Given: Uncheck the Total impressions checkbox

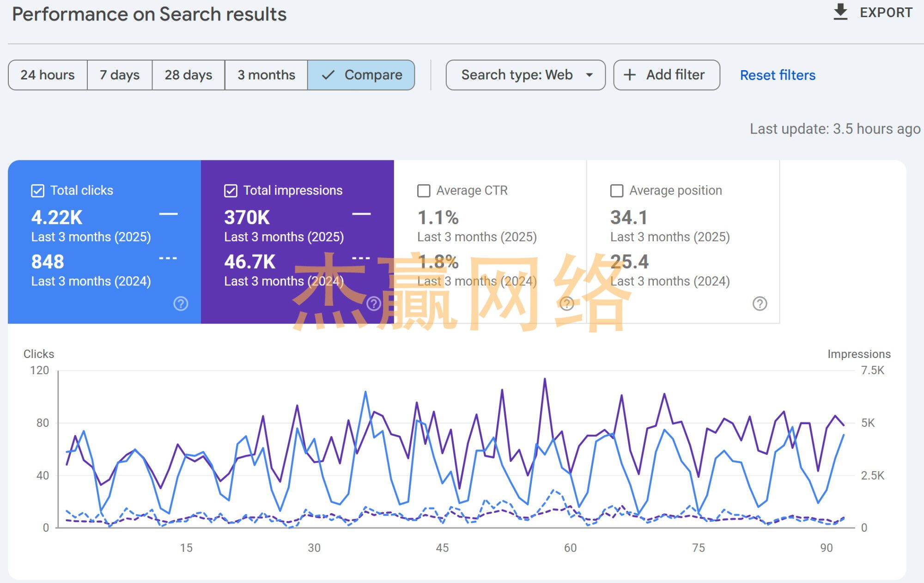Looking at the screenshot, I should tap(231, 191).
